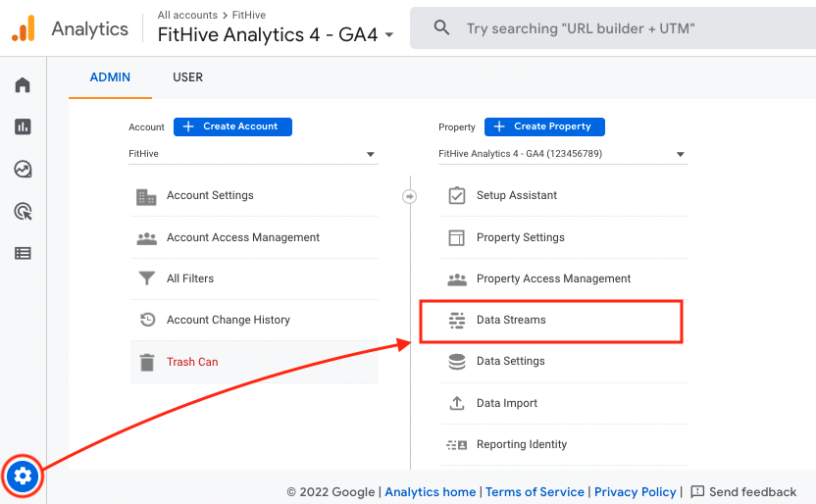Open the Trash Can item
This screenshot has height=504, width=816.
coord(254,362)
